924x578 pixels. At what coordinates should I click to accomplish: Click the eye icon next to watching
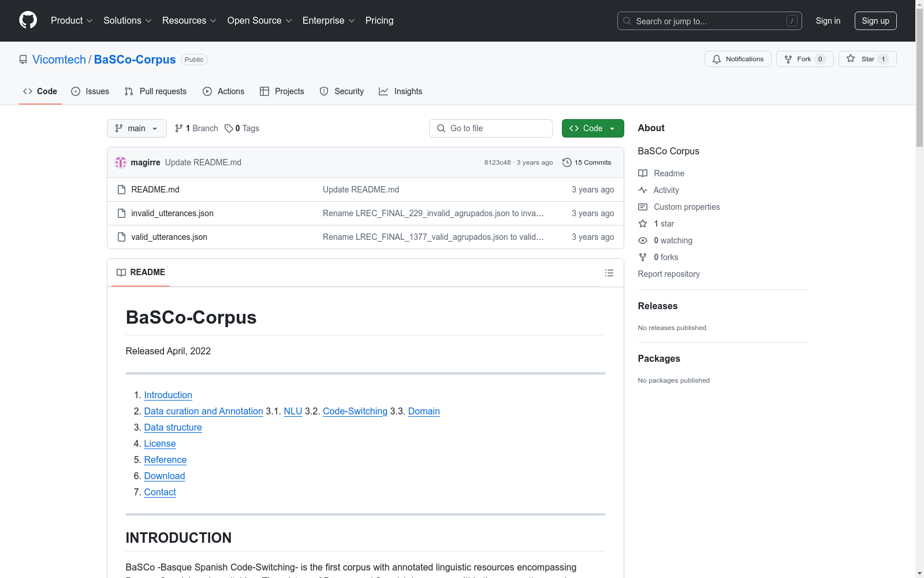(643, 240)
